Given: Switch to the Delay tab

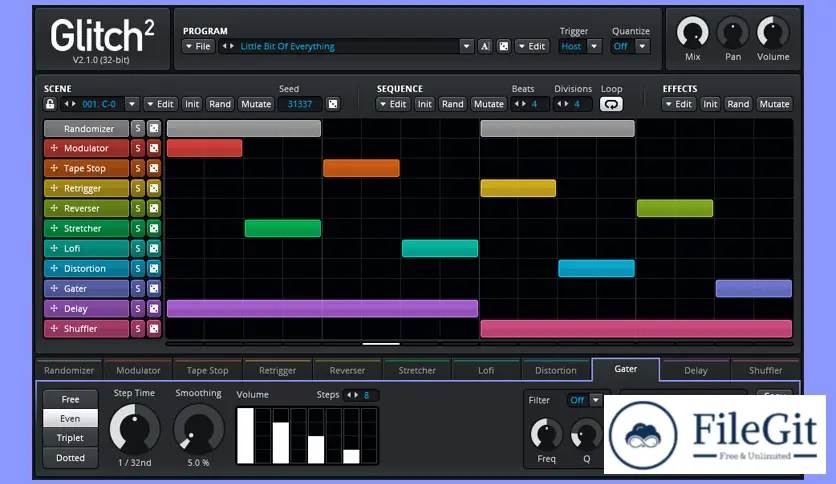Looking at the screenshot, I should tap(696, 370).
